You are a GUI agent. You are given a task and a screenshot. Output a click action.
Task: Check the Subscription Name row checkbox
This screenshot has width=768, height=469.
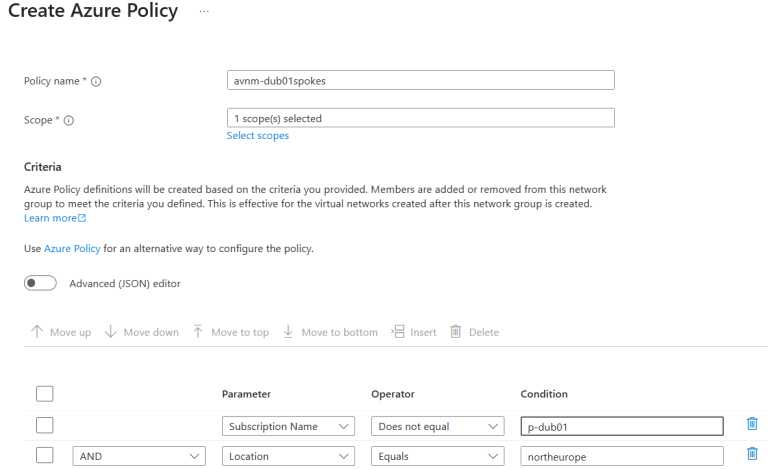click(x=45, y=425)
